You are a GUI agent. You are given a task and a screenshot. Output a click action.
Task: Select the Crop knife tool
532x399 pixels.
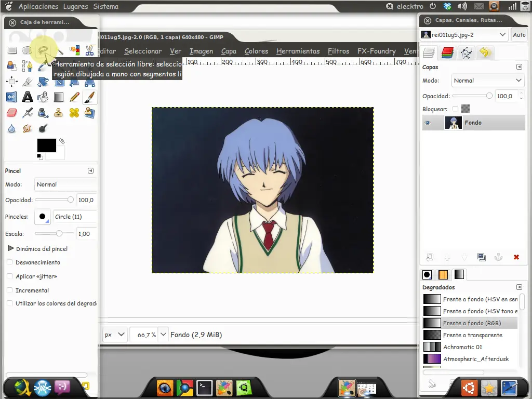pos(27,82)
